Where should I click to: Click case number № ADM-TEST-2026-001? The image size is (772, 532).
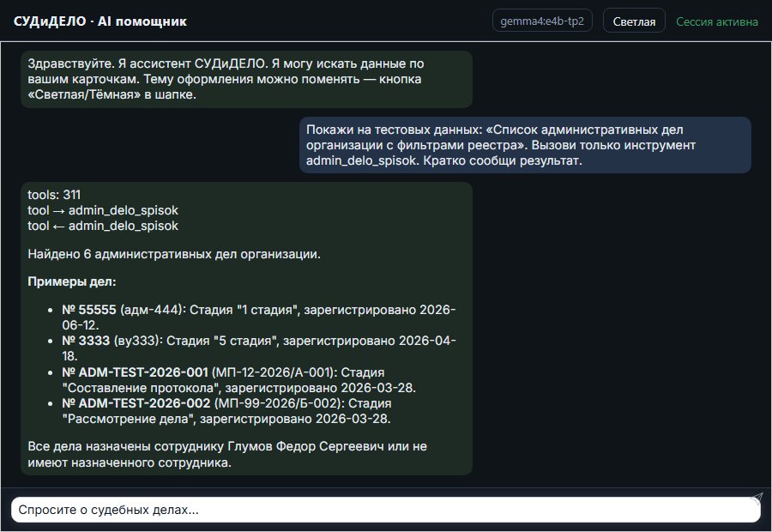click(x=135, y=372)
